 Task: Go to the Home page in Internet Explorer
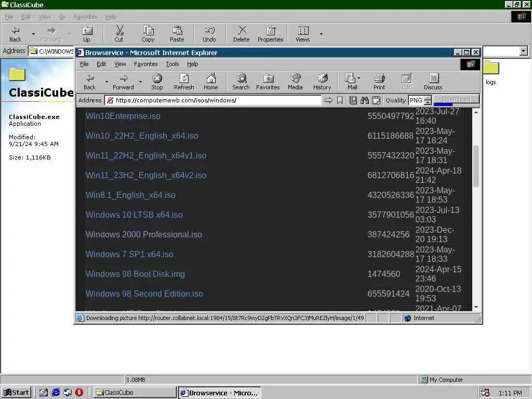[211, 82]
